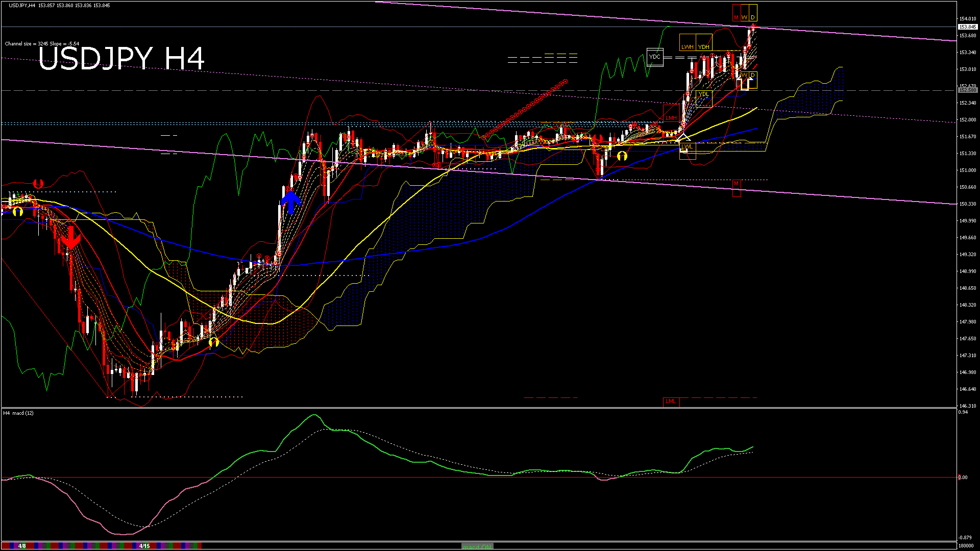Click the 180000 value at bottom right
Viewport: 980px width, 551px height.
(x=967, y=546)
